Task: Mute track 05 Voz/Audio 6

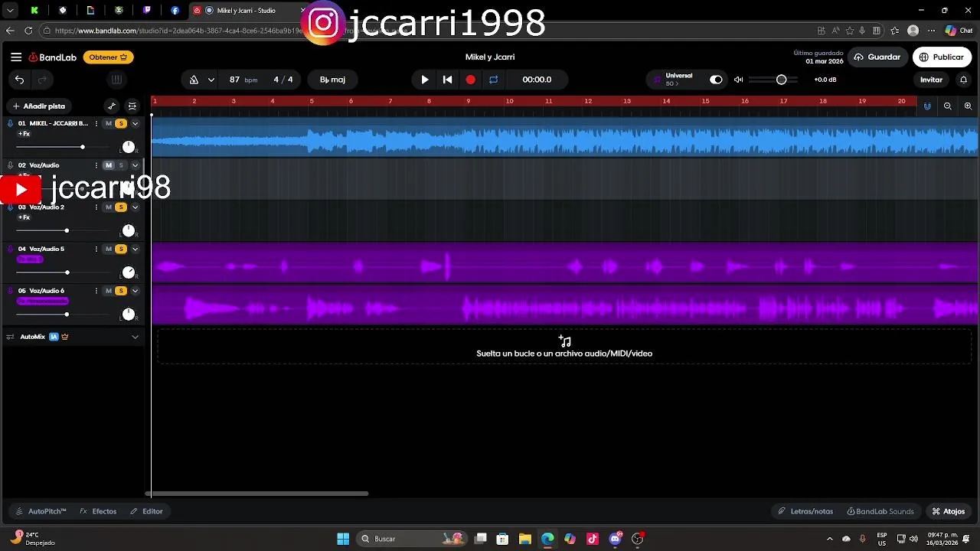Action: pos(109,291)
